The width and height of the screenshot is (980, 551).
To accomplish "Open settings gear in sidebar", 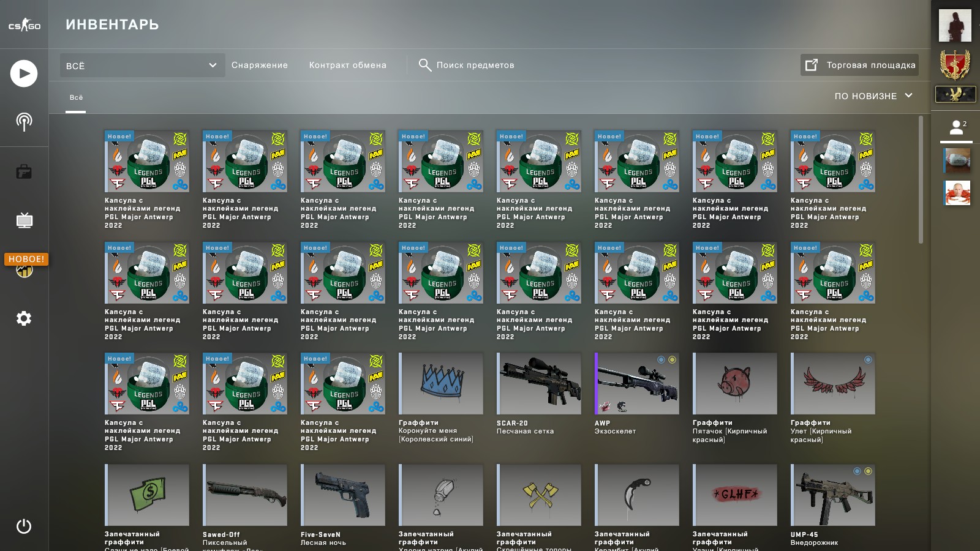I will tap(24, 318).
